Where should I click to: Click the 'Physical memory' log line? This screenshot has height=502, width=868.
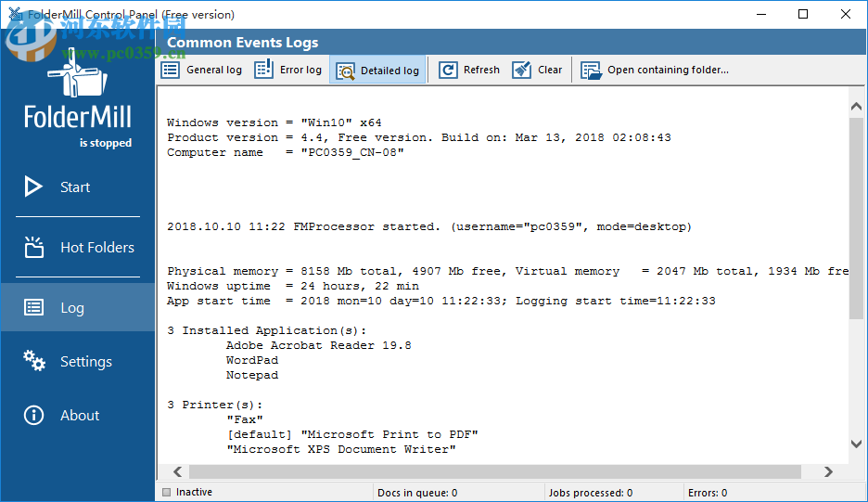coord(507,271)
